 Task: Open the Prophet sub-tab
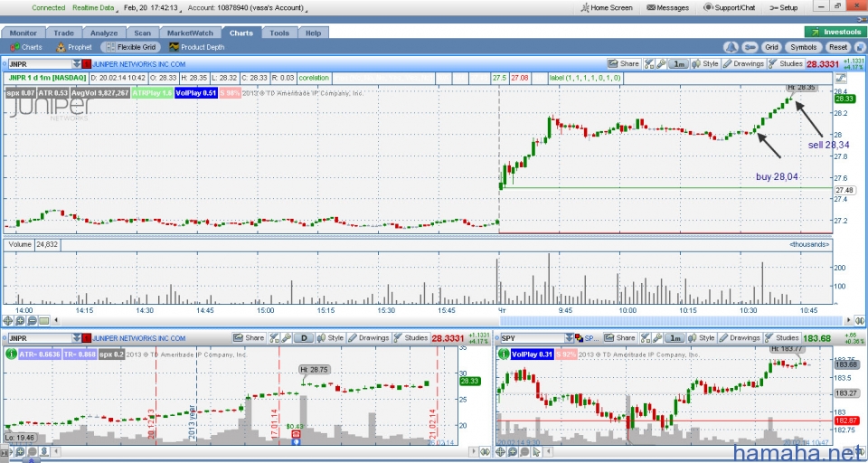[74, 47]
